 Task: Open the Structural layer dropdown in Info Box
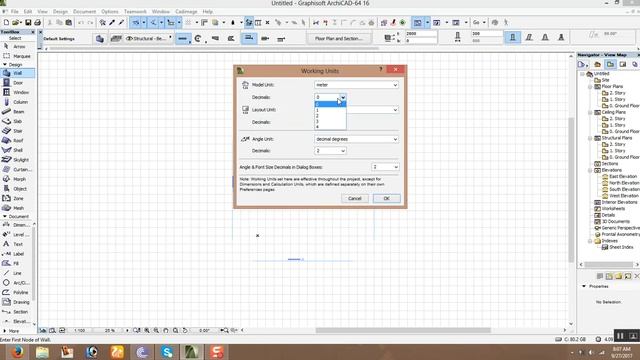[x=149, y=38]
